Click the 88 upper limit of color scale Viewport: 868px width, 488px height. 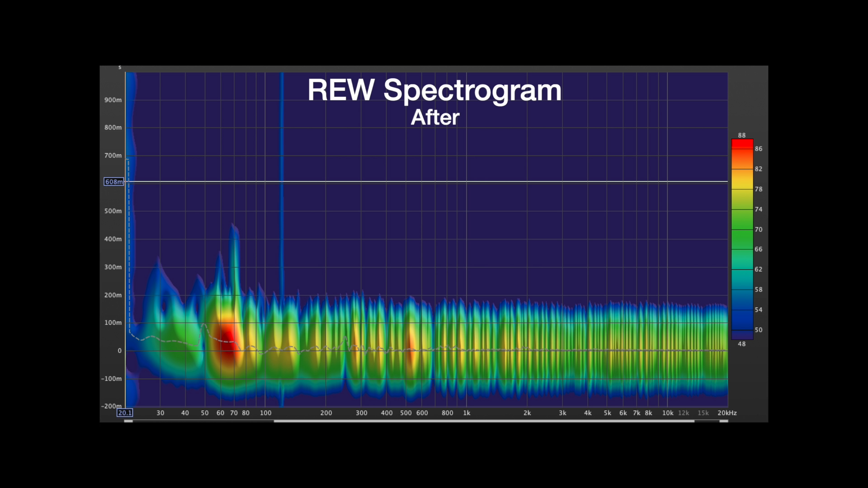pos(742,135)
